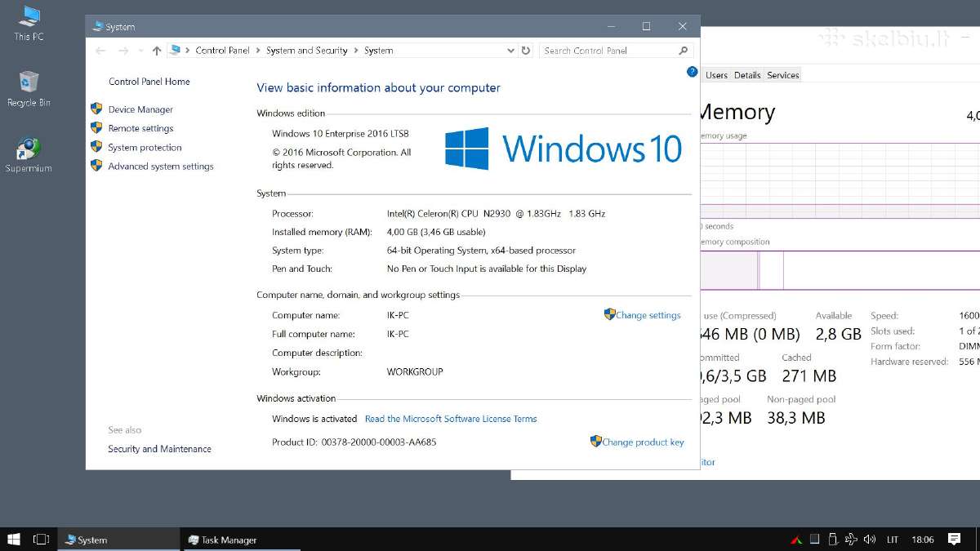Open the Windows Start menu
Screen dimensions: 980x551
pyautogui.click(x=14, y=540)
